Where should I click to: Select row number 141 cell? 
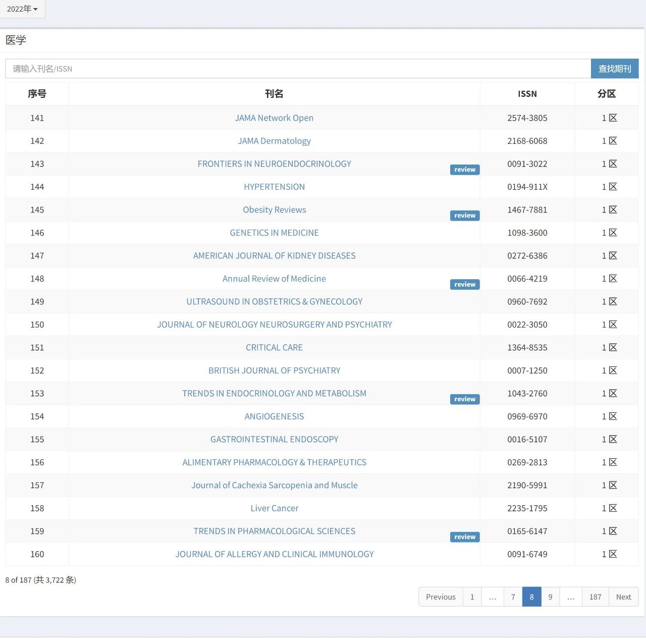click(37, 118)
